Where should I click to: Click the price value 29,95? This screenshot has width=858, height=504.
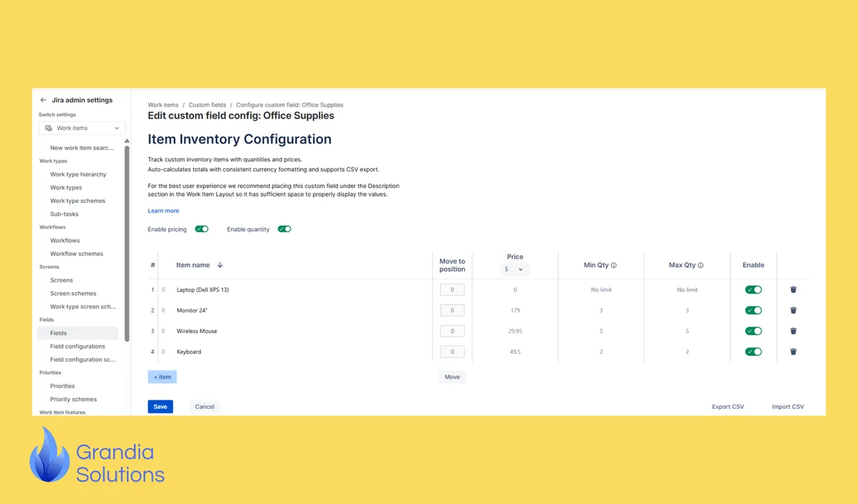(x=516, y=331)
